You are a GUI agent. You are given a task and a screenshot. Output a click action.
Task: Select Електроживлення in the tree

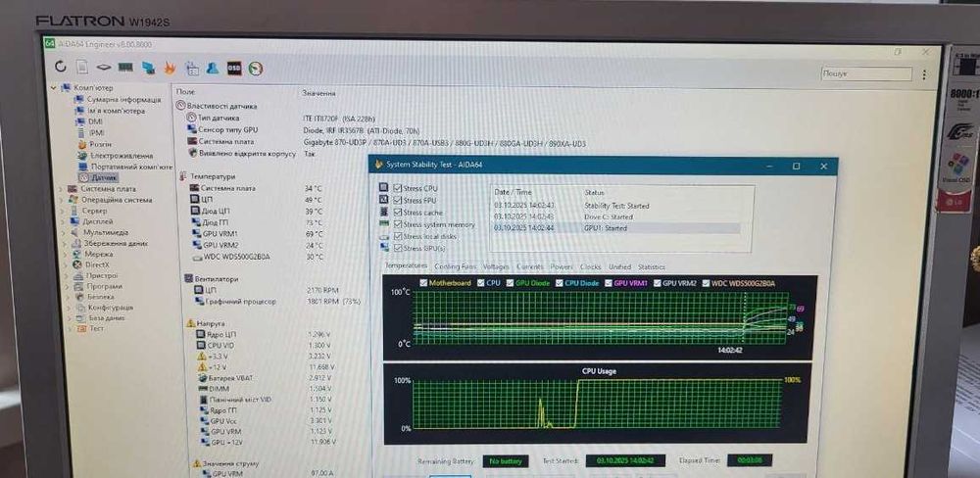coord(122,155)
